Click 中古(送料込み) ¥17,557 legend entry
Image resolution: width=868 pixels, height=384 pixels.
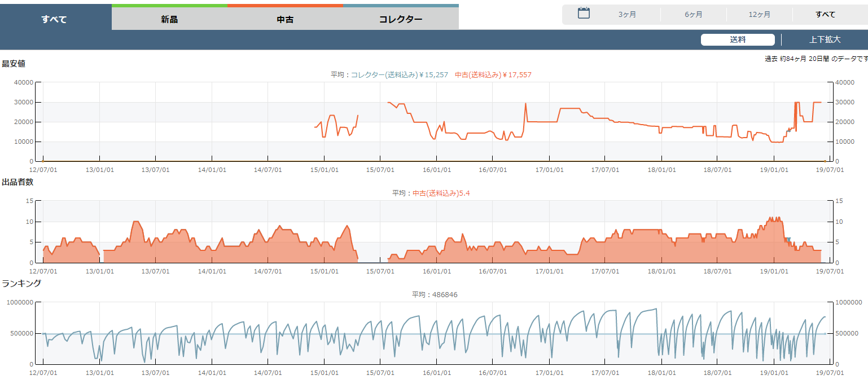pyautogui.click(x=493, y=74)
